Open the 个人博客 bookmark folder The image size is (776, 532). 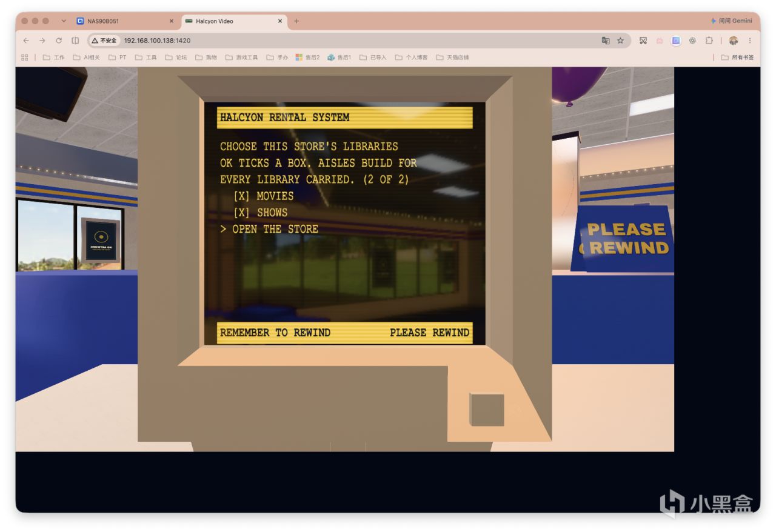click(x=411, y=58)
